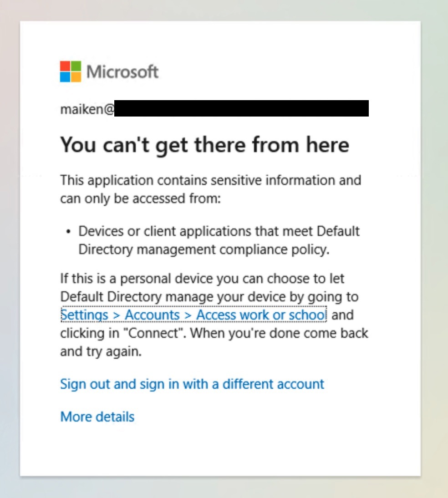Click the "You can't get there from here" heading

(x=205, y=146)
